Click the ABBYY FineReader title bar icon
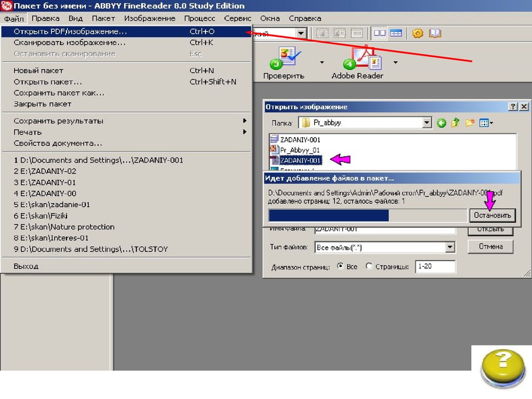The width and height of the screenshot is (532, 399). [6, 6]
